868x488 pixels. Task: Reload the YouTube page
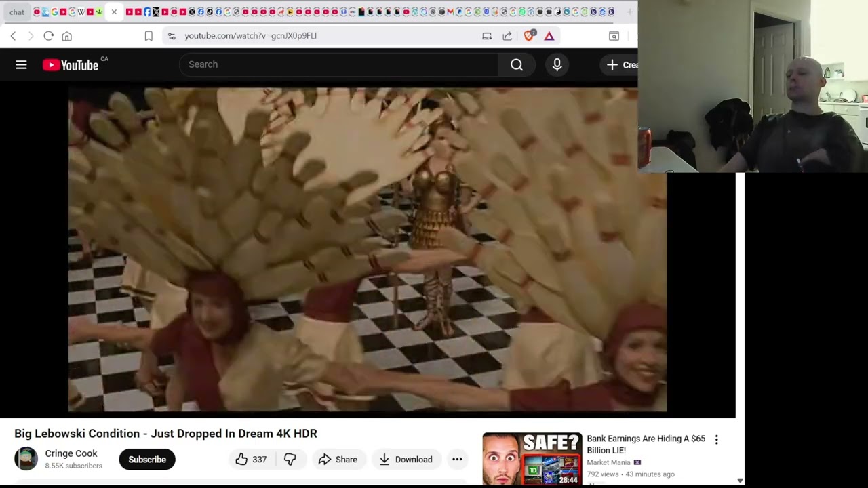click(x=49, y=36)
